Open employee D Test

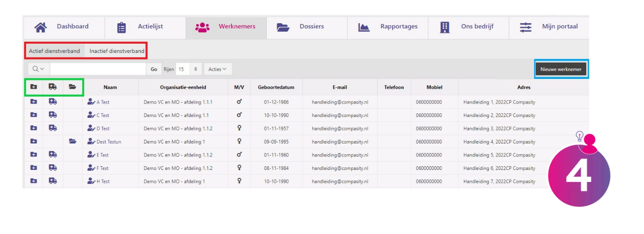pyautogui.click(x=99, y=129)
